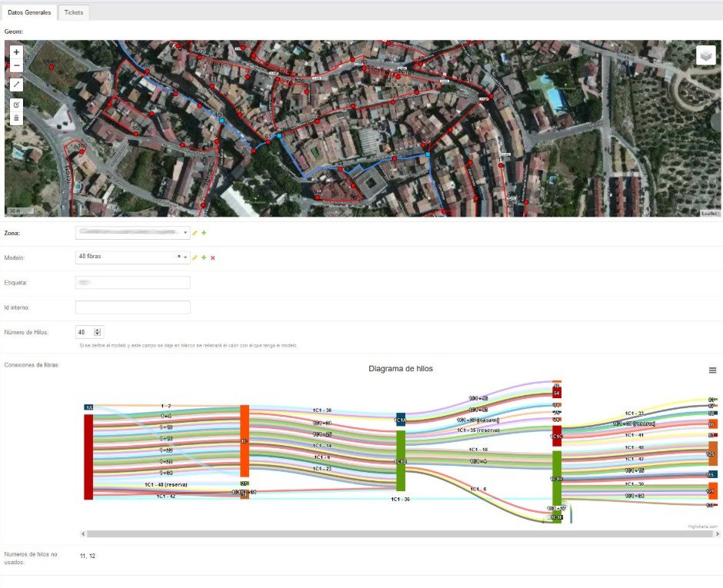The height and width of the screenshot is (588, 723).
Task: Switch to the Tickets tab
Action: click(74, 13)
